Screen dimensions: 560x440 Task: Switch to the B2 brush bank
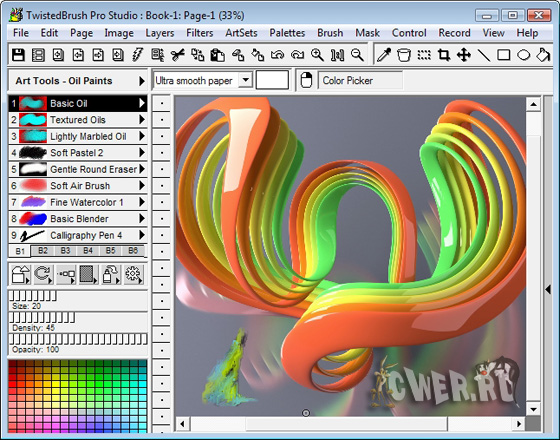43,250
